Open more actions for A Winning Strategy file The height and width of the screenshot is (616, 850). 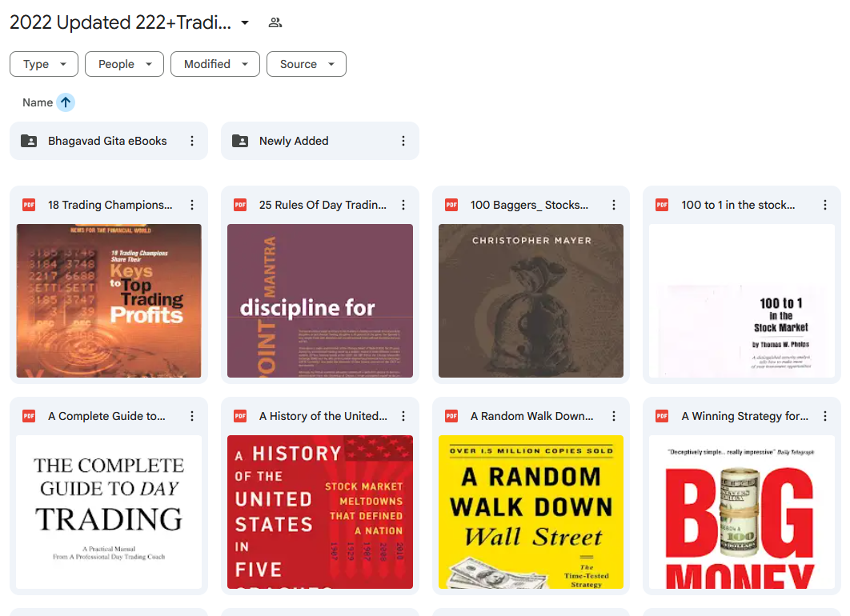(825, 416)
